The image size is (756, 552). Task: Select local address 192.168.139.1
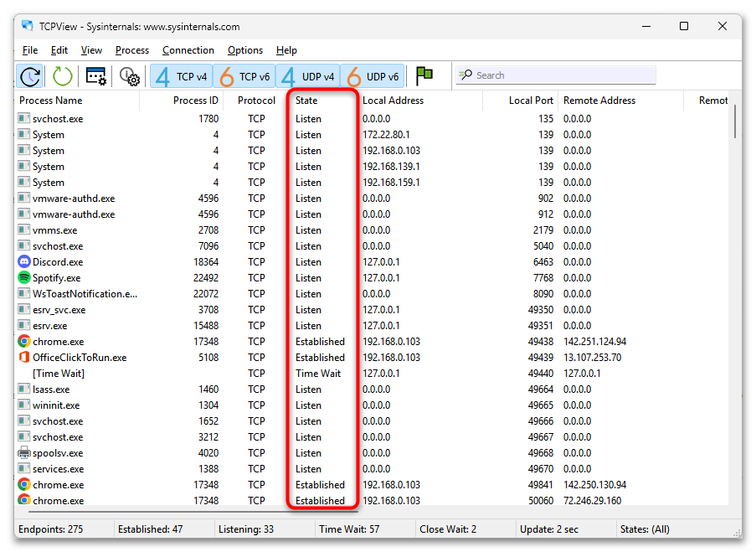point(391,167)
